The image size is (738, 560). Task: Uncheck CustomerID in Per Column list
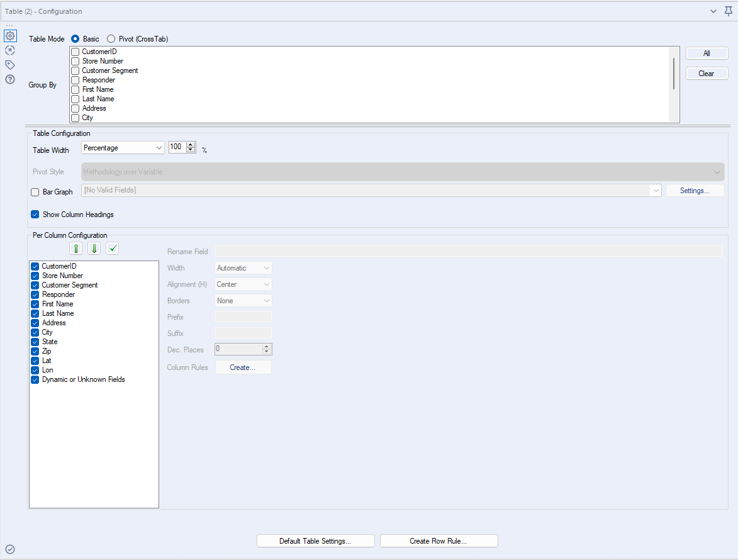pos(35,266)
